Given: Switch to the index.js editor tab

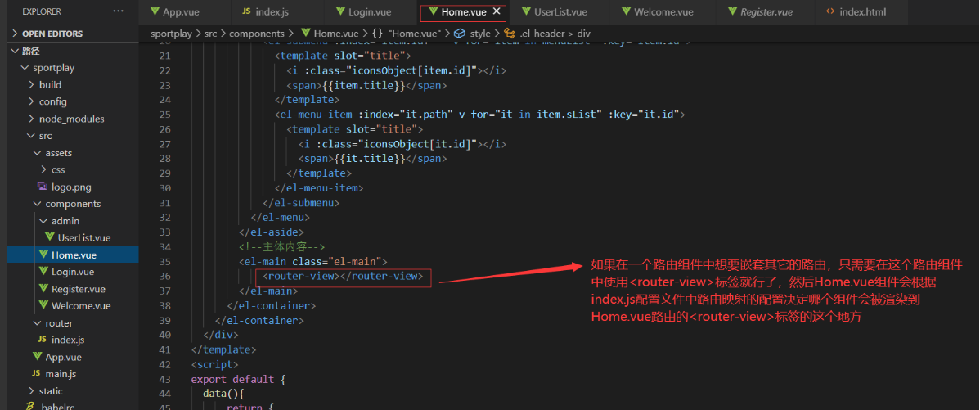Looking at the screenshot, I should [x=265, y=12].
